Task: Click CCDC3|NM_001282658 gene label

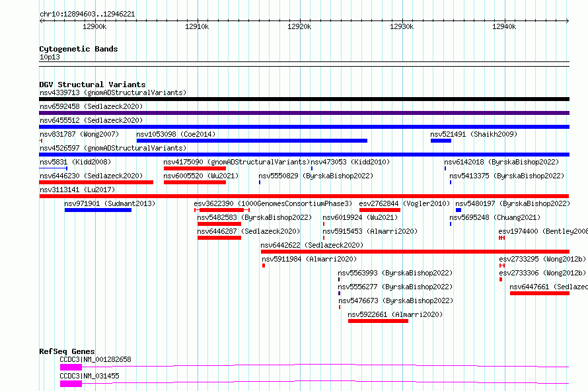Action: click(95, 359)
